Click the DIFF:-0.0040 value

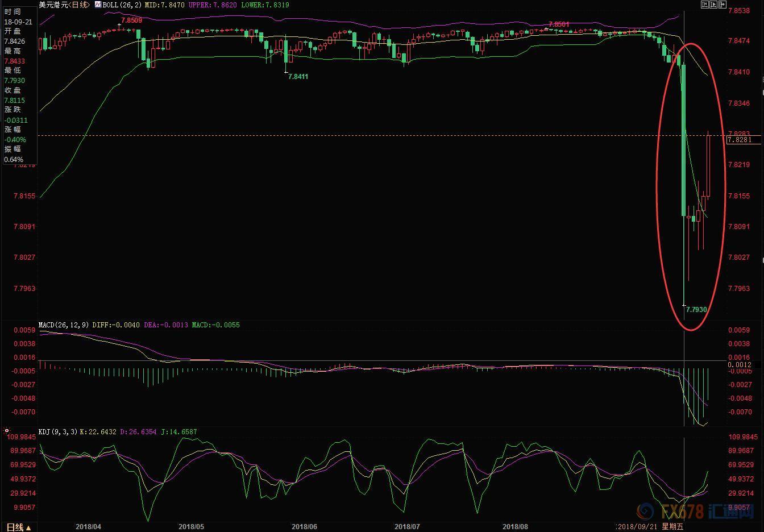tap(115, 325)
